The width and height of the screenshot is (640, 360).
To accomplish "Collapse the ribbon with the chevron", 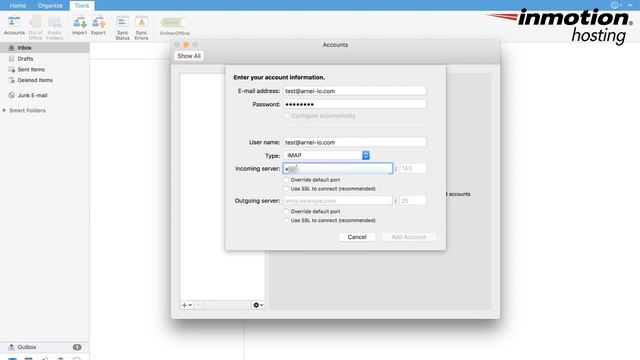I will coord(630,5).
